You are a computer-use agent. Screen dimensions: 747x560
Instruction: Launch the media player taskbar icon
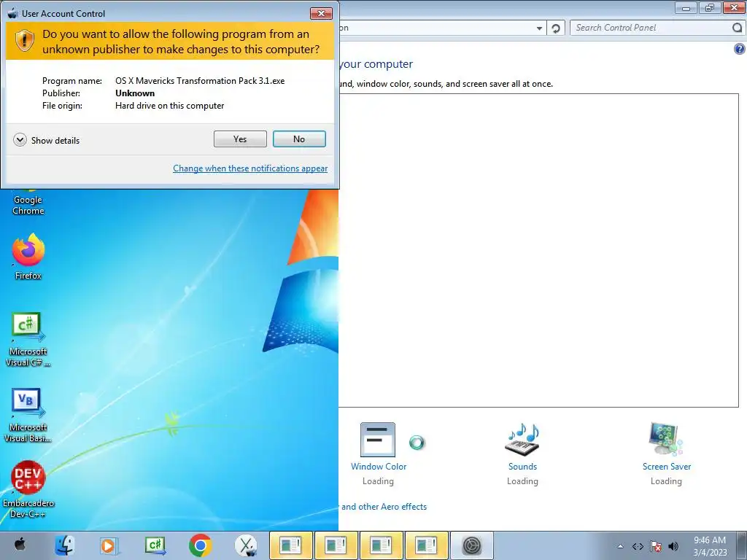click(109, 545)
